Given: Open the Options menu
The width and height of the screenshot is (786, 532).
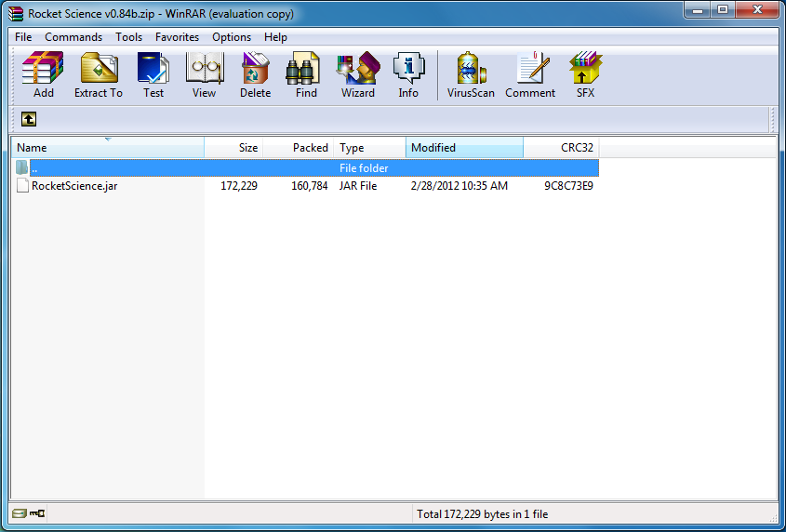Looking at the screenshot, I should (x=232, y=37).
